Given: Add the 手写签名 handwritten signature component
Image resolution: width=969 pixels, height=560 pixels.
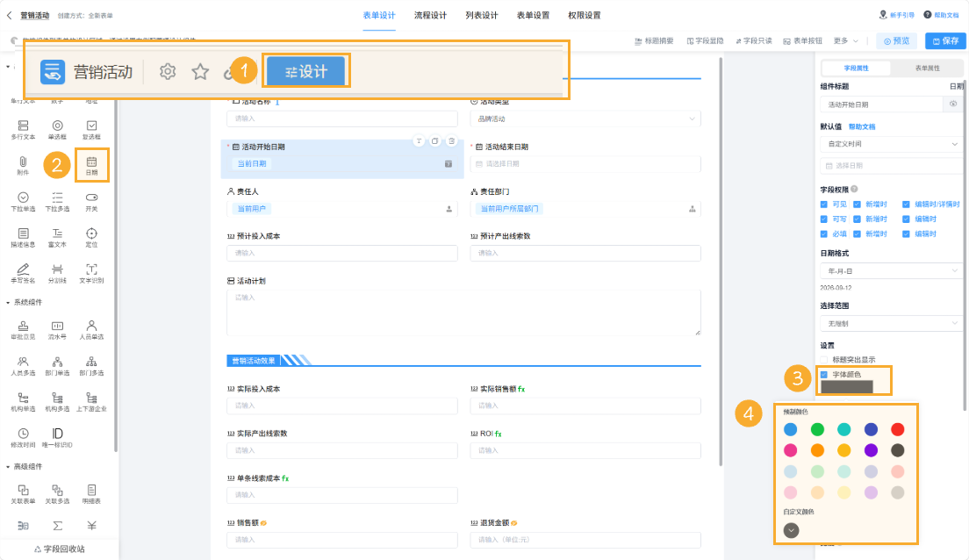Looking at the screenshot, I should pyautogui.click(x=23, y=273).
